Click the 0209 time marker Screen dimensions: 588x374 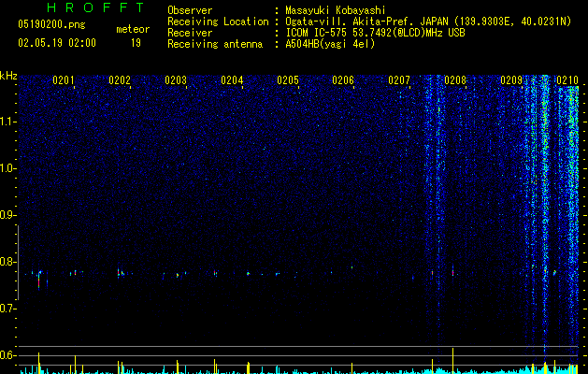[511, 80]
